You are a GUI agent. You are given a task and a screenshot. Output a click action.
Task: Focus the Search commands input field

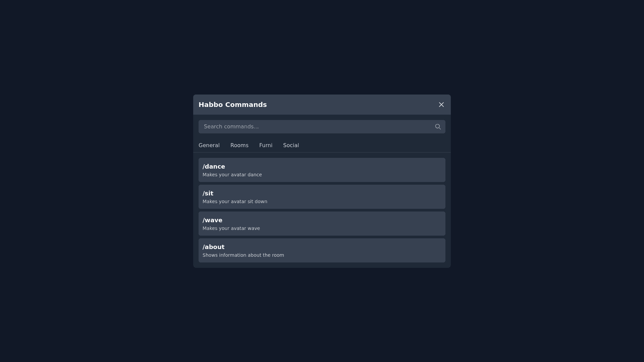(315, 127)
